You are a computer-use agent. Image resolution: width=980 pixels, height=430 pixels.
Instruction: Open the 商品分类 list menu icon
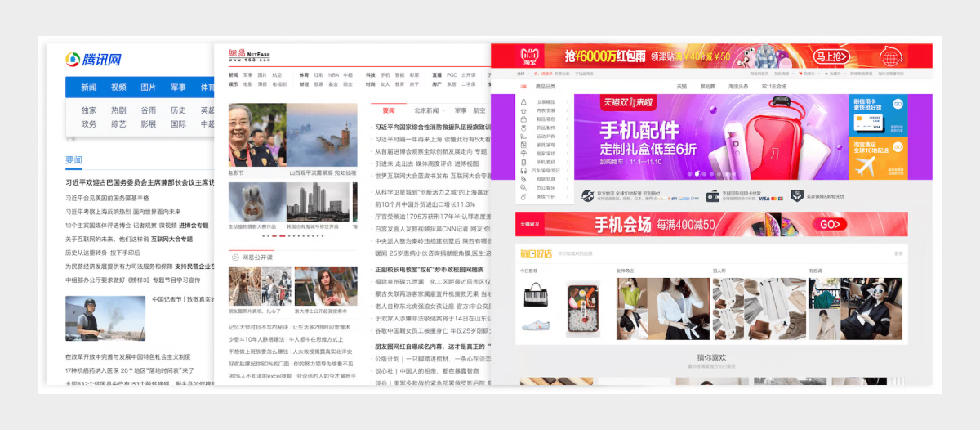point(523,86)
